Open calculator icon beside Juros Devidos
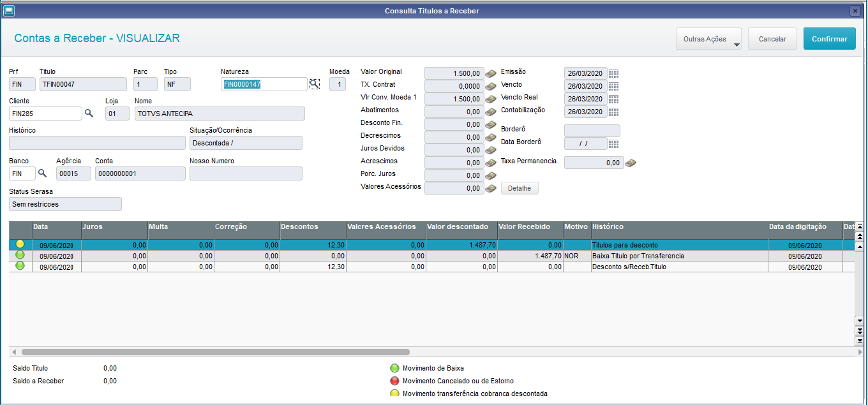 491,150
